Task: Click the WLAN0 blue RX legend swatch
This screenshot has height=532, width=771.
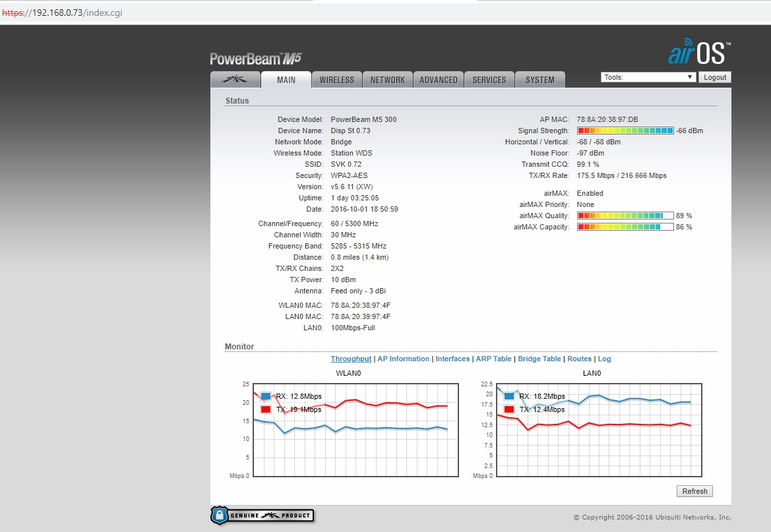Action: (x=266, y=396)
